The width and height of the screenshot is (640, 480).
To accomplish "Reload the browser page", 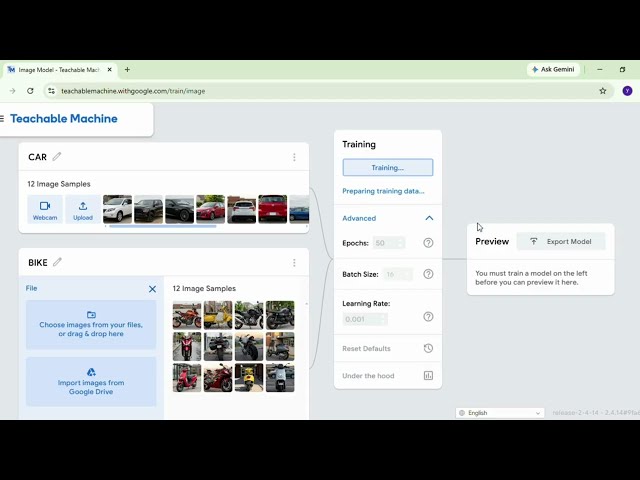I will tap(30, 91).
